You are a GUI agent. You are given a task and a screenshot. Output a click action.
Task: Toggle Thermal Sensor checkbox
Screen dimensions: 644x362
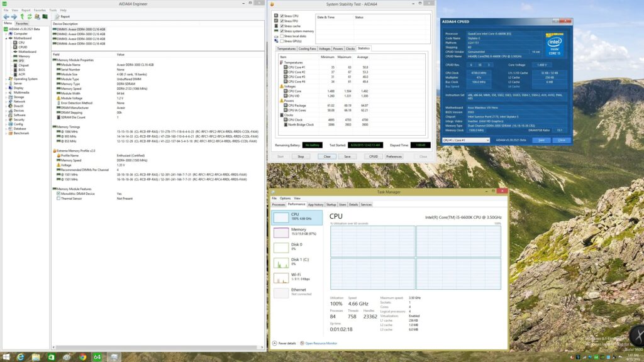pos(58,199)
